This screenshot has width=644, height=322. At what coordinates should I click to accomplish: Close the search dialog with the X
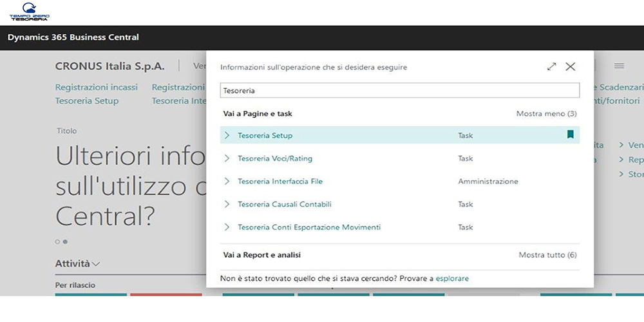(570, 67)
